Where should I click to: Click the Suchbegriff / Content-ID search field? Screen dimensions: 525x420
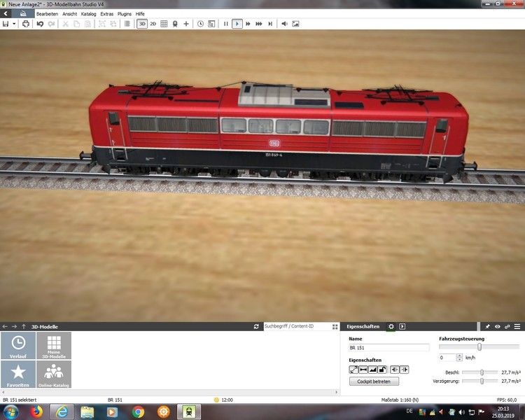point(297,326)
